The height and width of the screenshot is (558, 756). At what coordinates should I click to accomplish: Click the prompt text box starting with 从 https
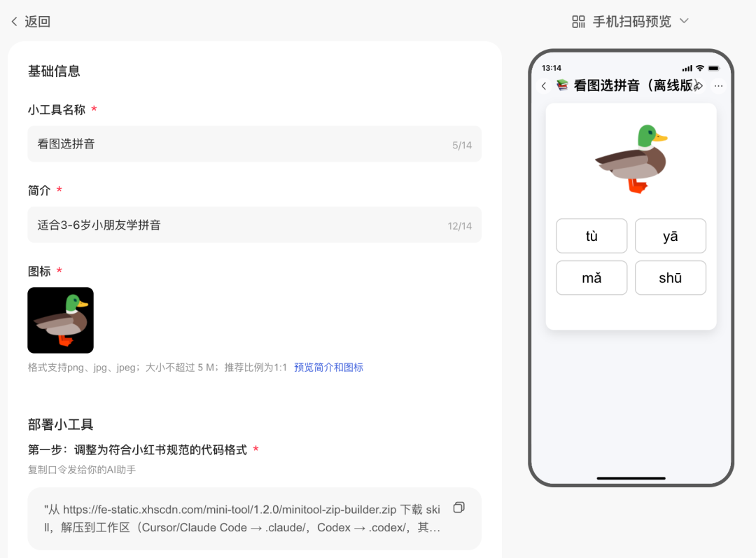[255, 519]
